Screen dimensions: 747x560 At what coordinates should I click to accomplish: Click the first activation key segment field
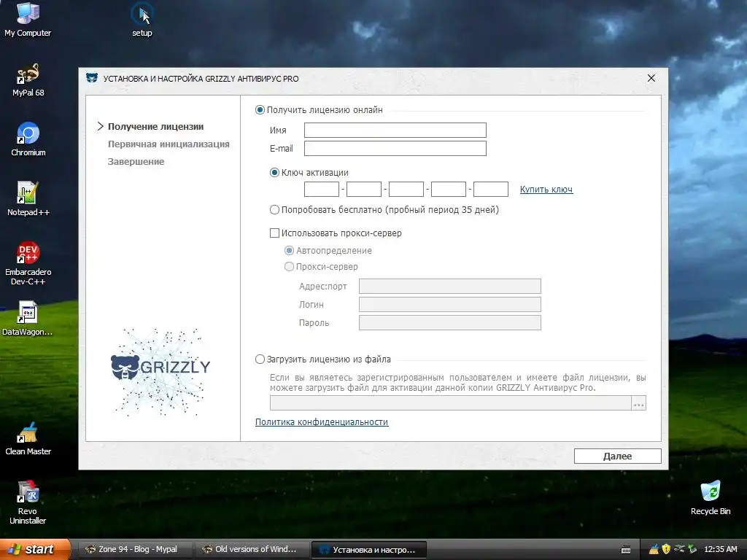[322, 189]
